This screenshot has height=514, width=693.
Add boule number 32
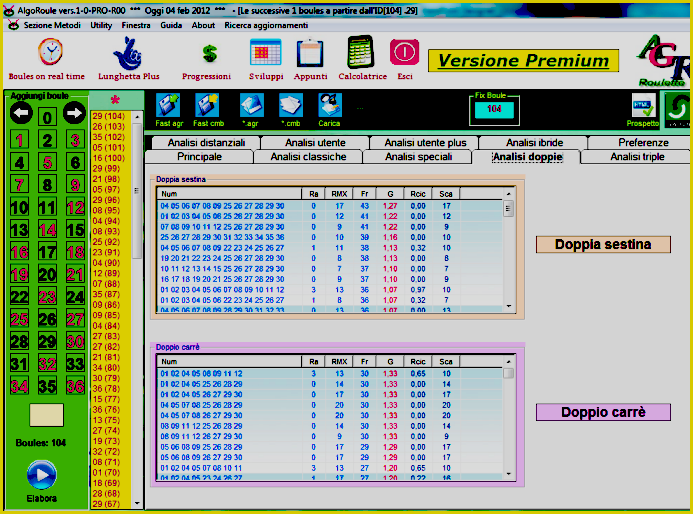(47, 364)
